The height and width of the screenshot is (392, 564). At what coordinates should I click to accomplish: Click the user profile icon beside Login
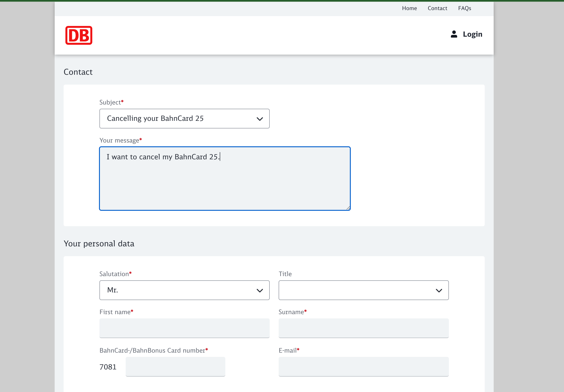[x=454, y=34]
